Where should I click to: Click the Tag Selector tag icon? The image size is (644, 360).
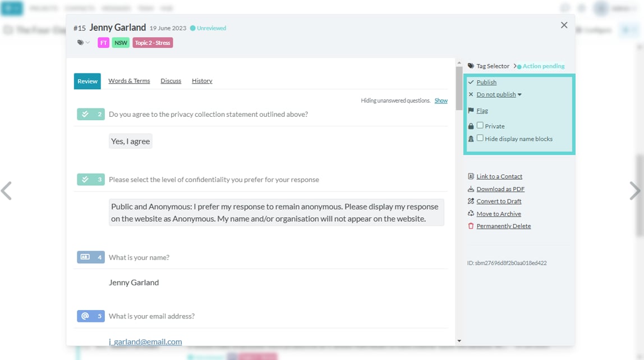click(x=471, y=66)
